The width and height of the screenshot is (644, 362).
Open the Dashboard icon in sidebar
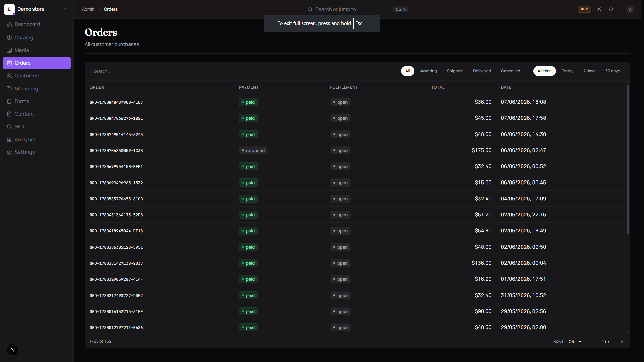(x=9, y=24)
